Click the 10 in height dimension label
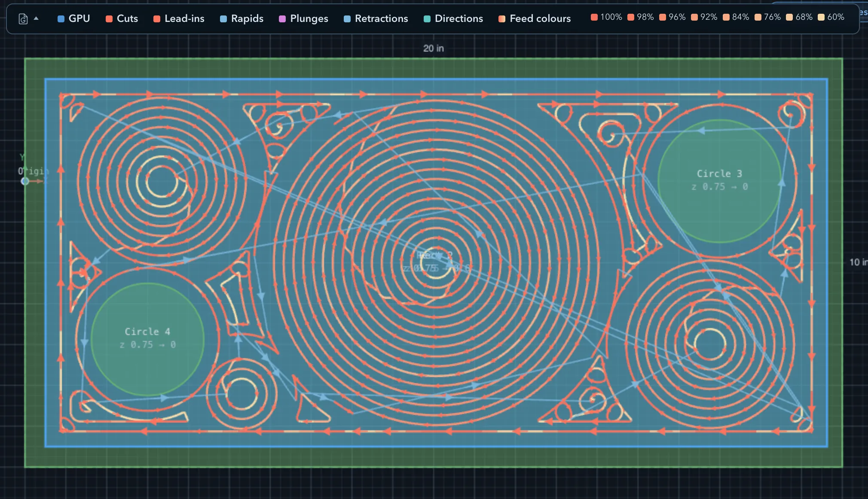Viewport: 868px width, 499px height. tap(858, 262)
